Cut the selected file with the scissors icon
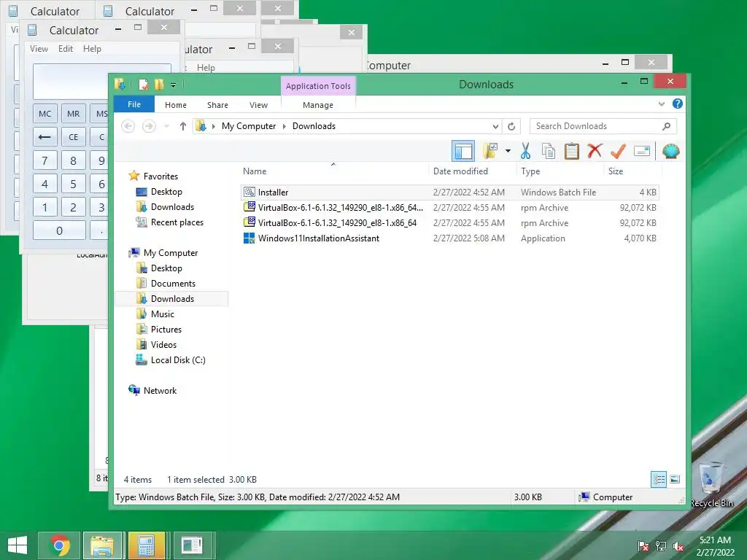This screenshot has width=747, height=560. coord(525,152)
